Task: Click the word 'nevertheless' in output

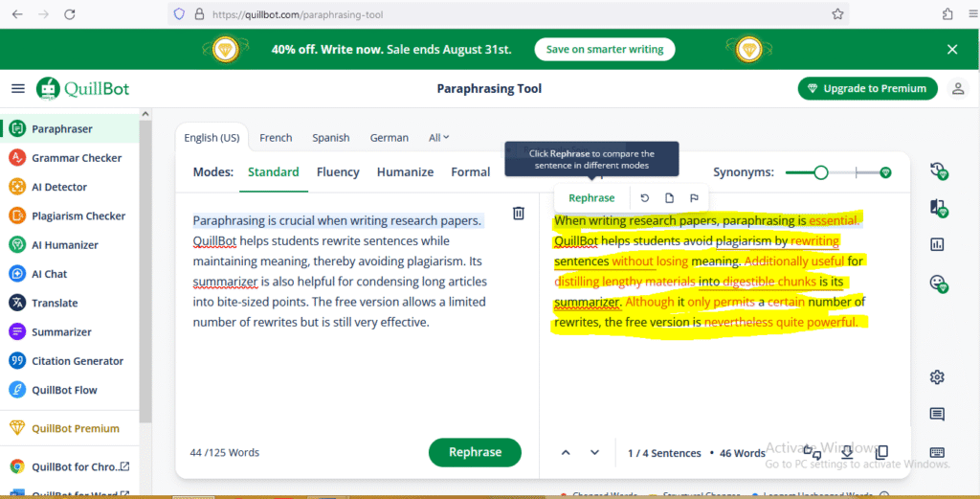Action: pos(738,322)
